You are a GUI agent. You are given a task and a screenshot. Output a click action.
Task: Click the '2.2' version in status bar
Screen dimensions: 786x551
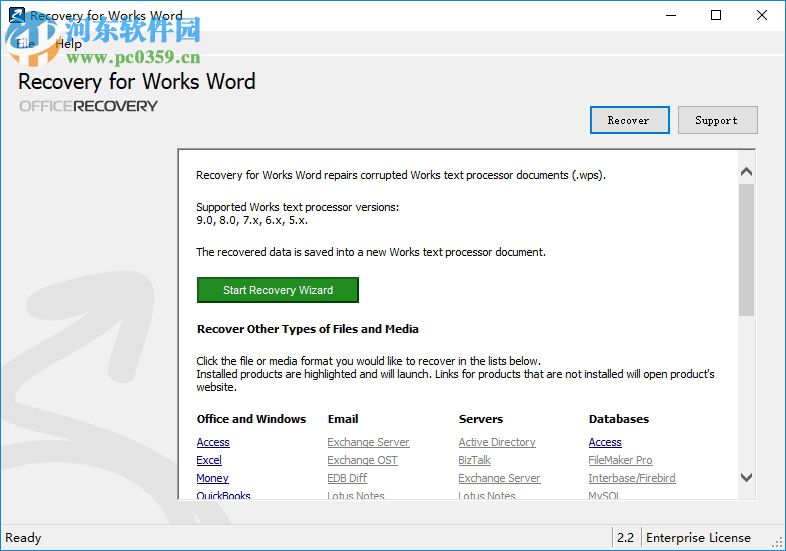(626, 538)
